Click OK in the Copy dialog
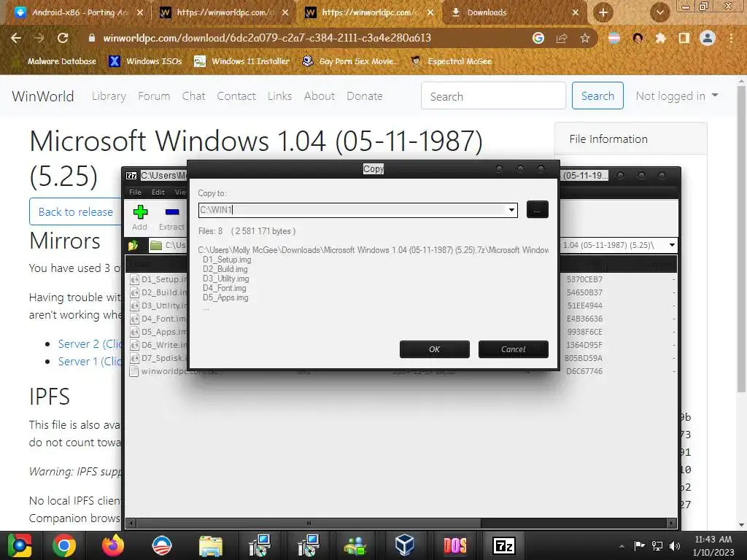747x560 pixels. point(435,349)
